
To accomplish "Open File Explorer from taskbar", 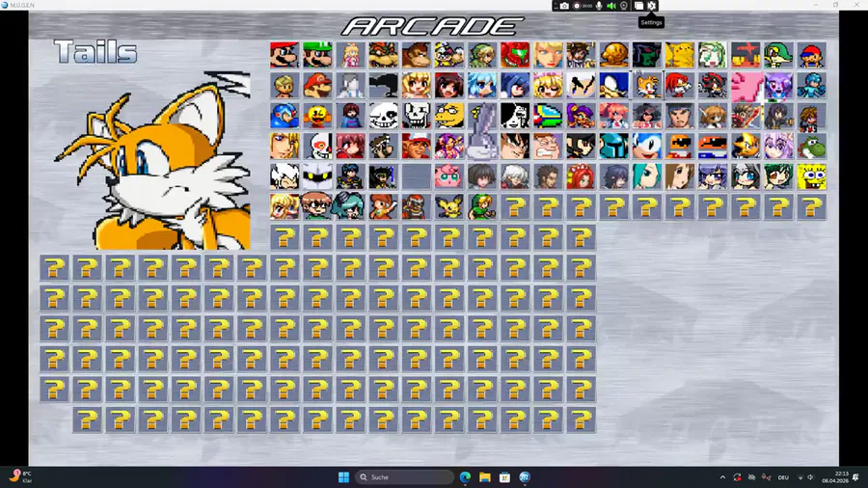I will [485, 477].
